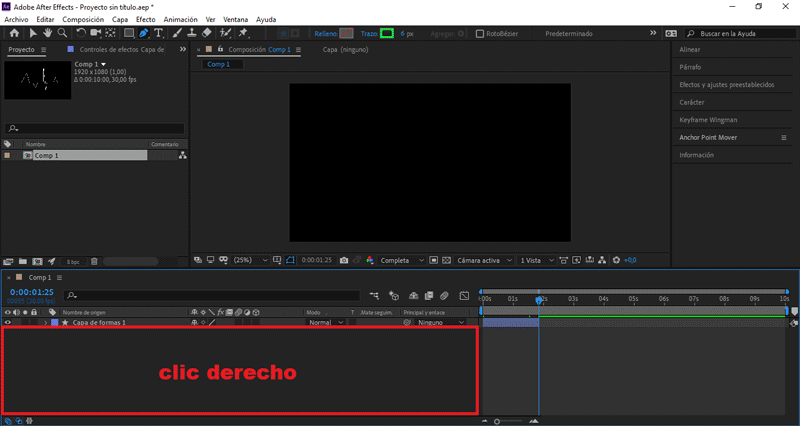
Task: Click the 8 bpc color depth button
Action: coord(73,262)
